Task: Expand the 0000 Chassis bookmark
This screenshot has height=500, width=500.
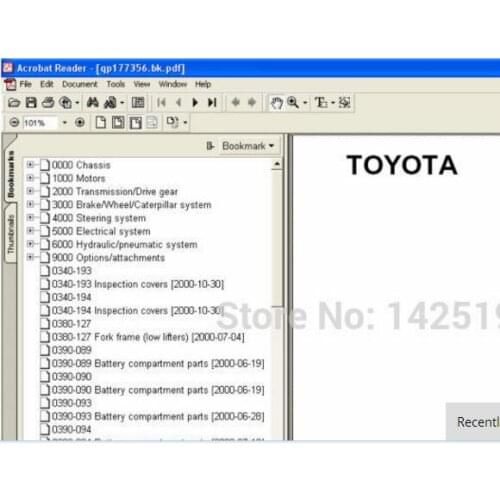Action: click(30, 165)
